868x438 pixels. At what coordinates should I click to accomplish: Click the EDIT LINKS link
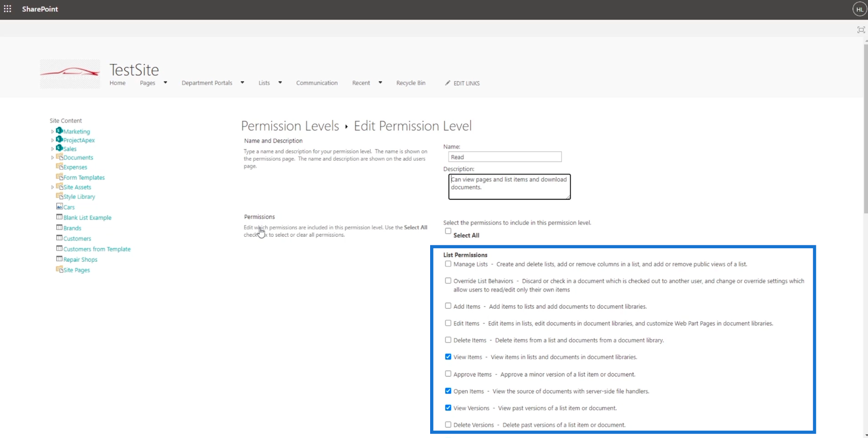[467, 84]
